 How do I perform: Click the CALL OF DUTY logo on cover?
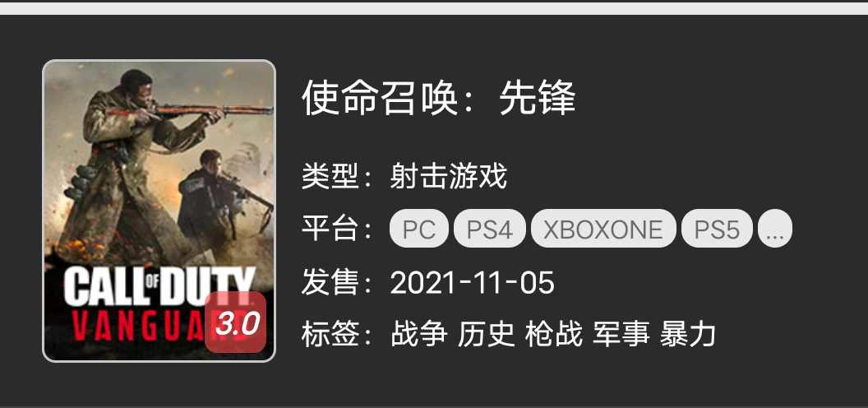point(159,286)
